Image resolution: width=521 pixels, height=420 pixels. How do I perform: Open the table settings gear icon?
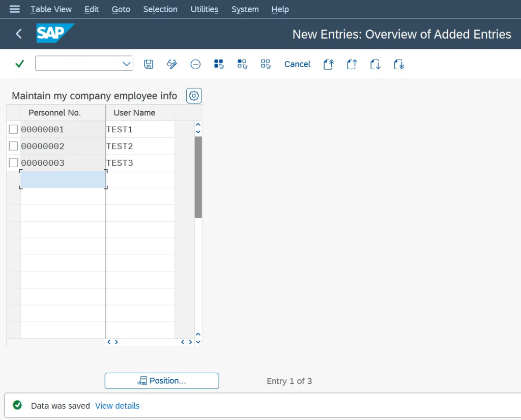[x=193, y=96]
